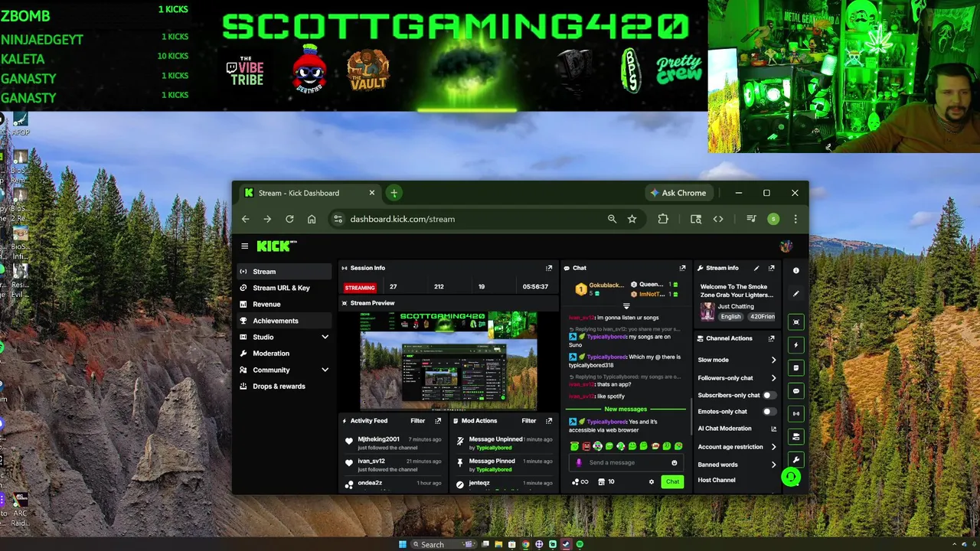This screenshot has height=551, width=980.
Task: Open Achievements in the sidebar
Action: coord(284,321)
